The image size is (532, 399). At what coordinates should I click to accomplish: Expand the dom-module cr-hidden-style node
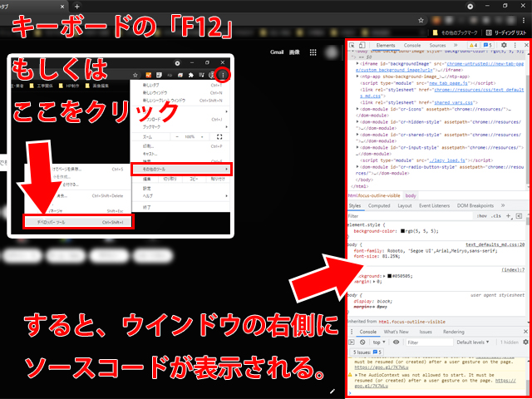click(357, 122)
